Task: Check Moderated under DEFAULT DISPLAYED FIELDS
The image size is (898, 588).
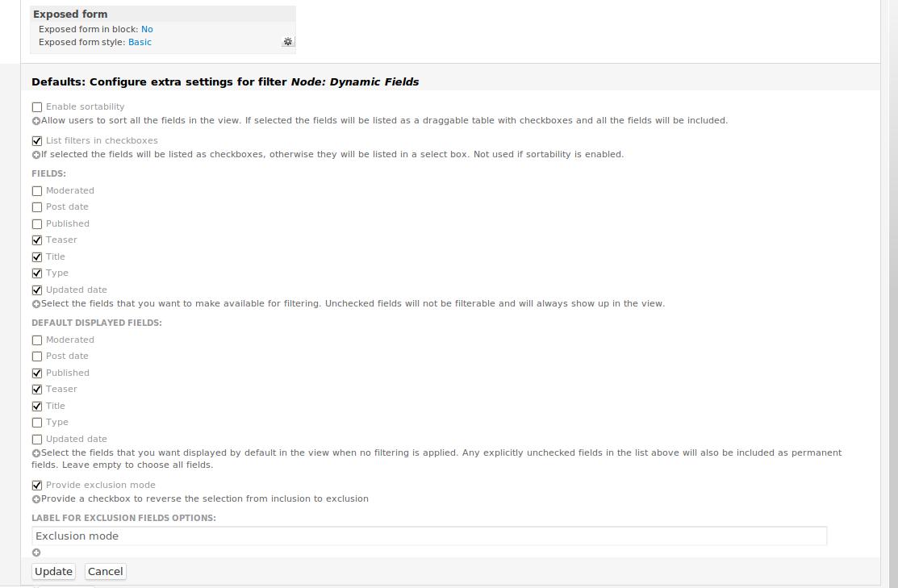Action: pos(37,340)
